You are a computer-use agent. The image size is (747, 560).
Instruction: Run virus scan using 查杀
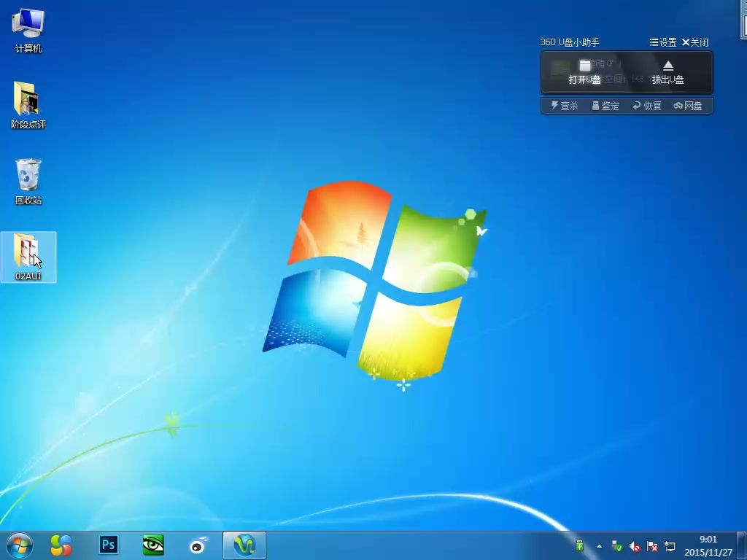pos(564,106)
